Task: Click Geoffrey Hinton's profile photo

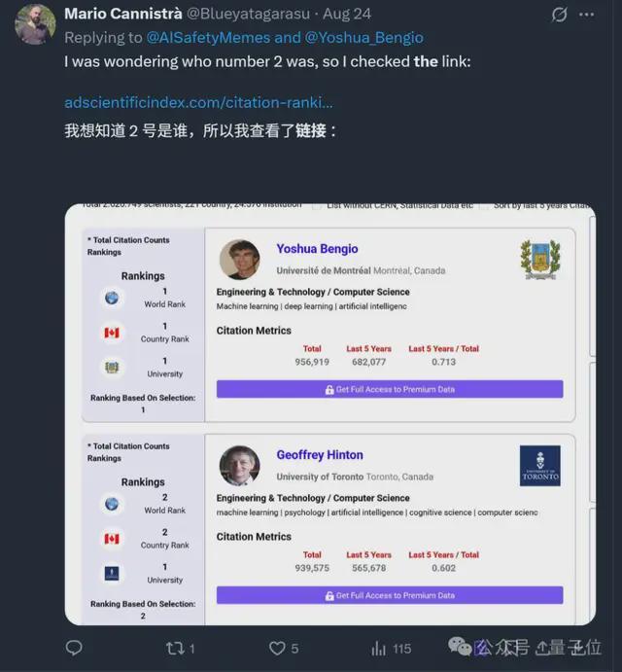Action: coord(239,466)
